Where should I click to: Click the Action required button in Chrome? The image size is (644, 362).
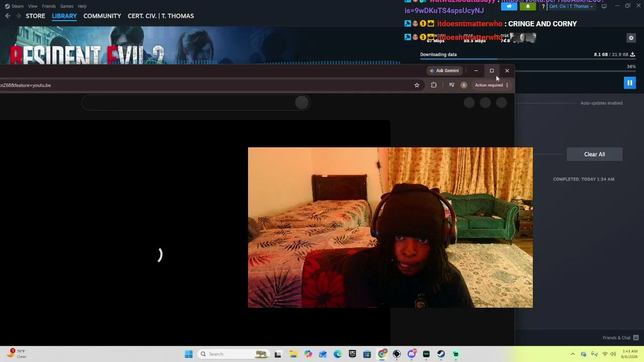492,85
